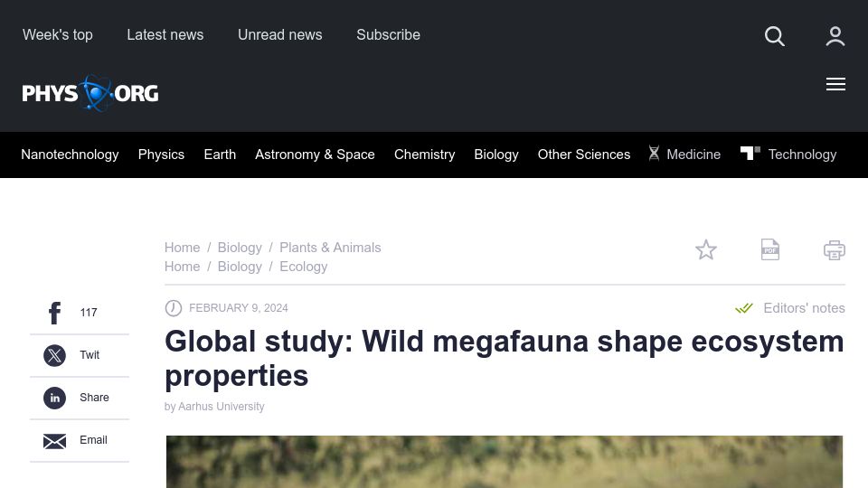
Task: Download the article as PDF
Action: click(x=770, y=250)
